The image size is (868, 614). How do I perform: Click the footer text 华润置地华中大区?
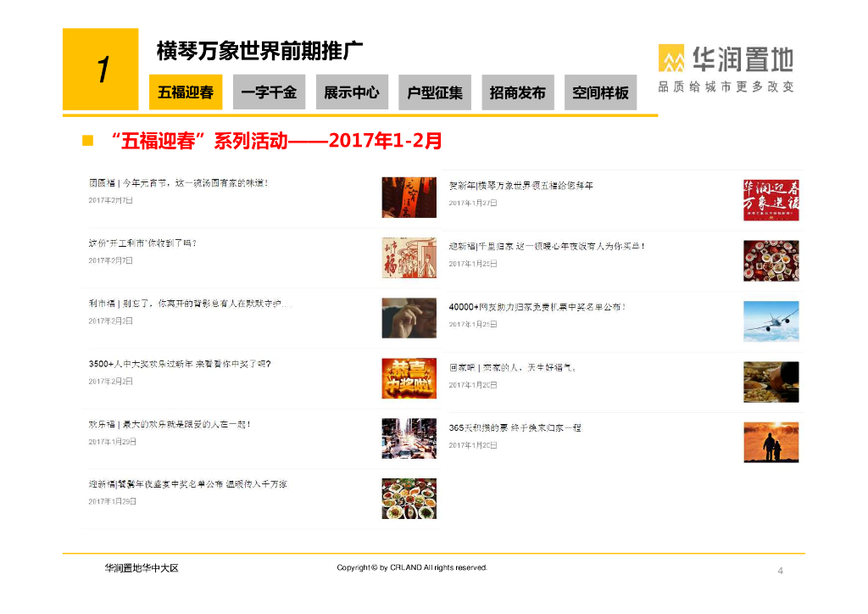click(x=142, y=568)
